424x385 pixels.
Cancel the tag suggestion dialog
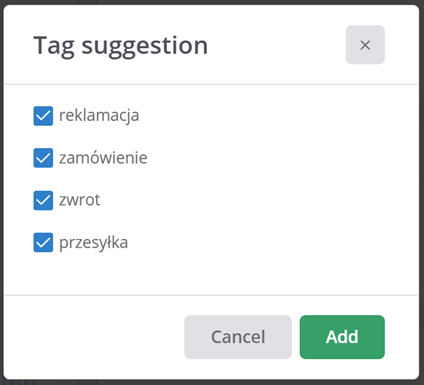tap(238, 337)
